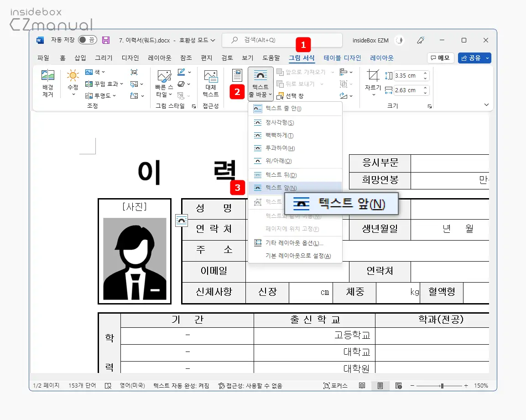The image size is (526, 420).
Task: Click the Remove Background (배경 제거) icon
Action: coord(47,75)
